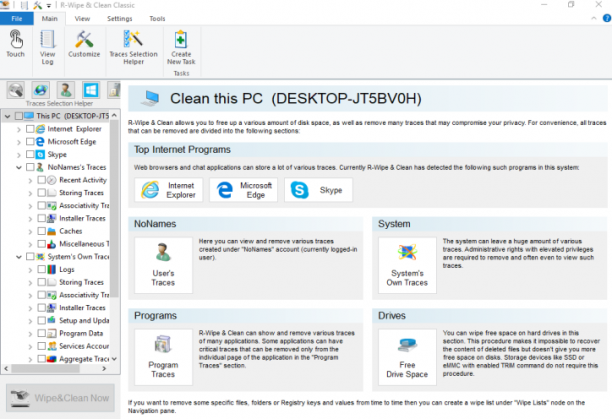Expand the Microsoft Edge tree node

tap(19, 142)
